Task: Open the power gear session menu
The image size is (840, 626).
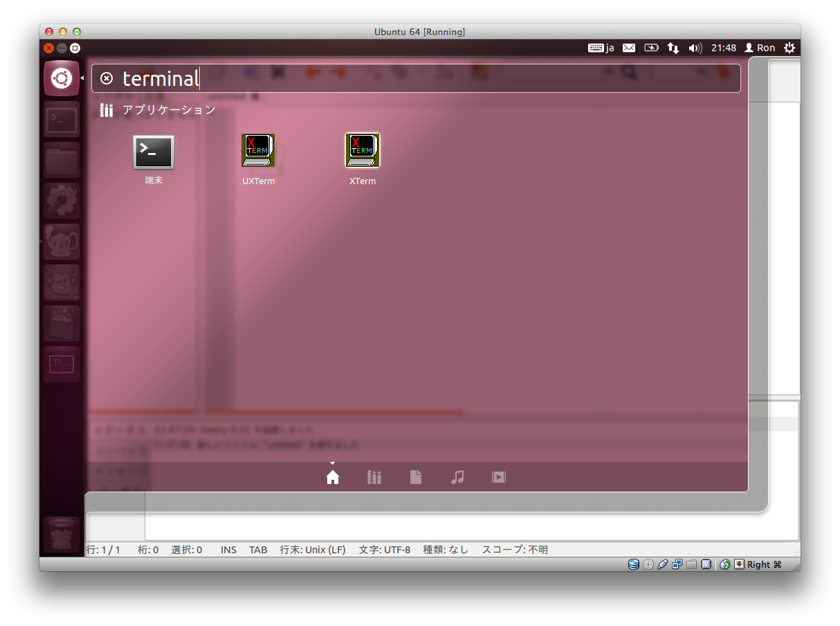Action: click(789, 48)
